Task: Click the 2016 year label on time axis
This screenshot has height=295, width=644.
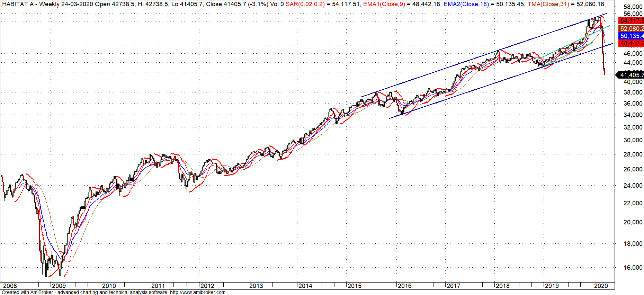Action: [x=404, y=286]
